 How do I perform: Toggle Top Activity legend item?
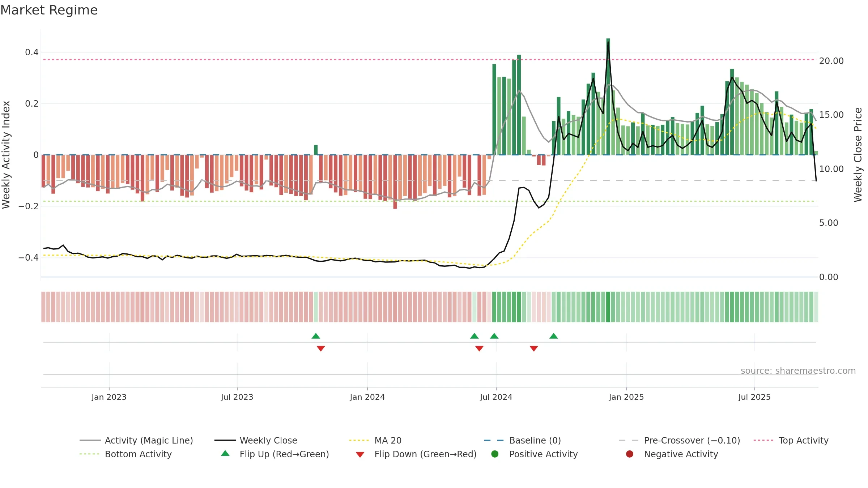point(791,440)
